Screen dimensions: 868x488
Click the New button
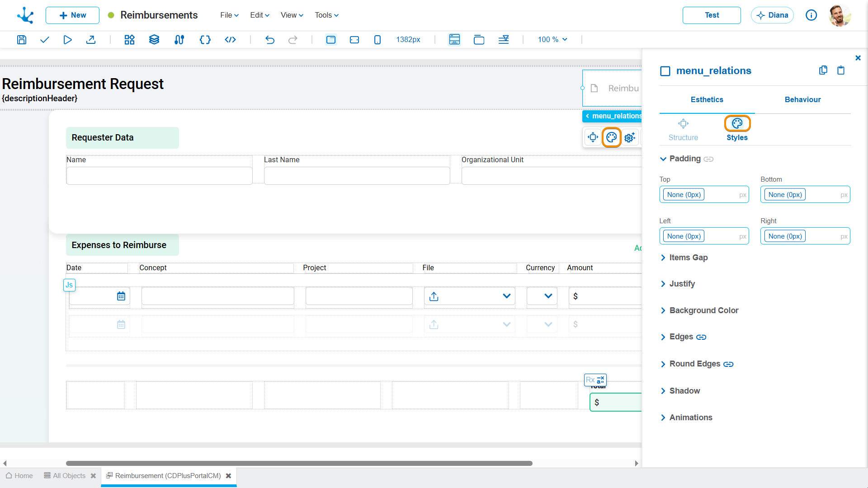[x=72, y=15]
